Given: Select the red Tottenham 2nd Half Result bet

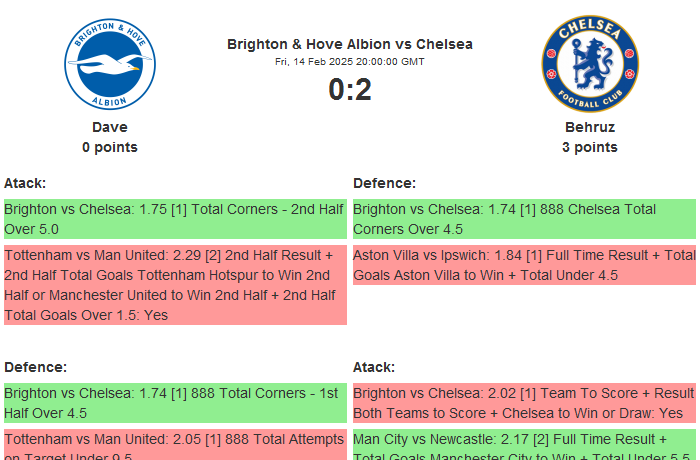Looking at the screenshot, I should coord(175,285).
